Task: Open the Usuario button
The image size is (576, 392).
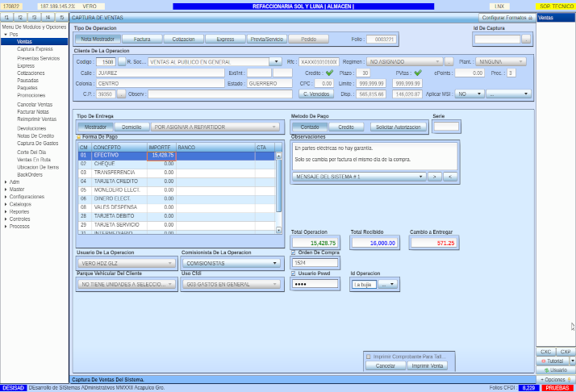Action: coord(555,370)
